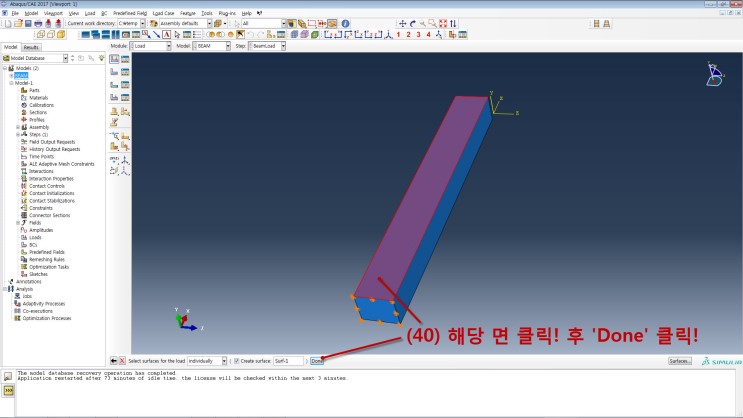The image size is (743, 418).
Task: Click the blue end face of beam
Action: pyautogui.click(x=377, y=311)
